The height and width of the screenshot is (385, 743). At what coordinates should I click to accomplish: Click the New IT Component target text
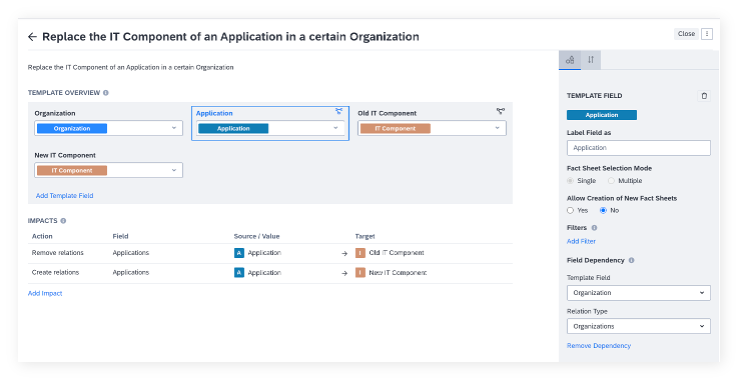point(398,273)
